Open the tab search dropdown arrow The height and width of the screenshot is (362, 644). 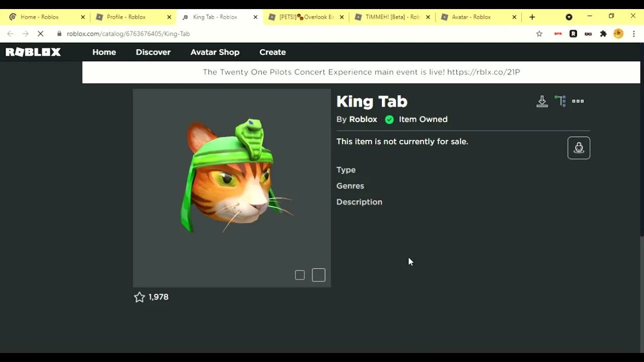tap(569, 17)
